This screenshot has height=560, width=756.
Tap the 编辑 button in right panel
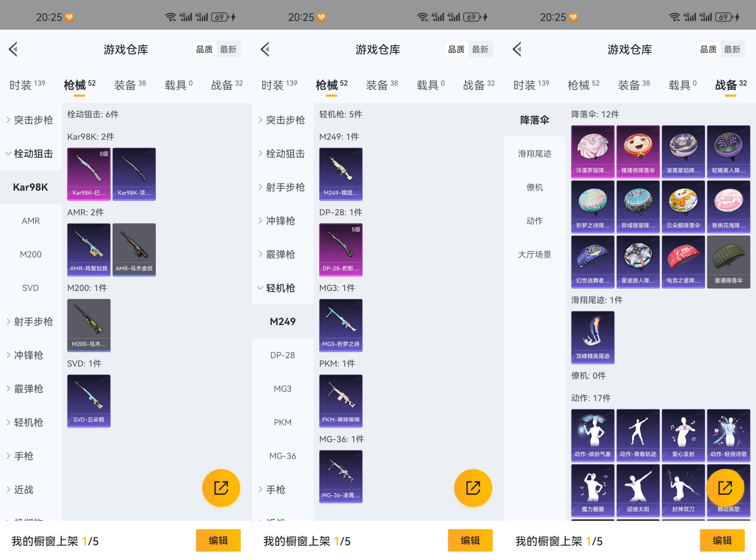pos(722,540)
